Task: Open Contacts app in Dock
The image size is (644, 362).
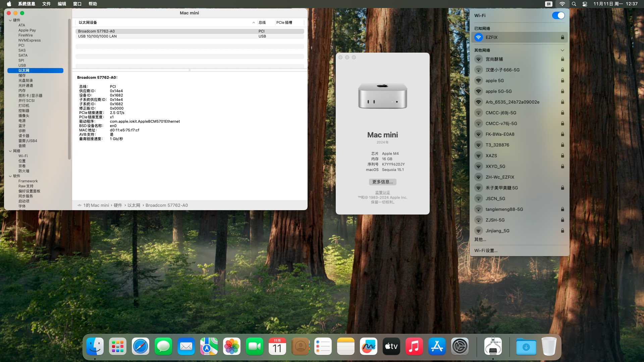Action: tap(300, 346)
